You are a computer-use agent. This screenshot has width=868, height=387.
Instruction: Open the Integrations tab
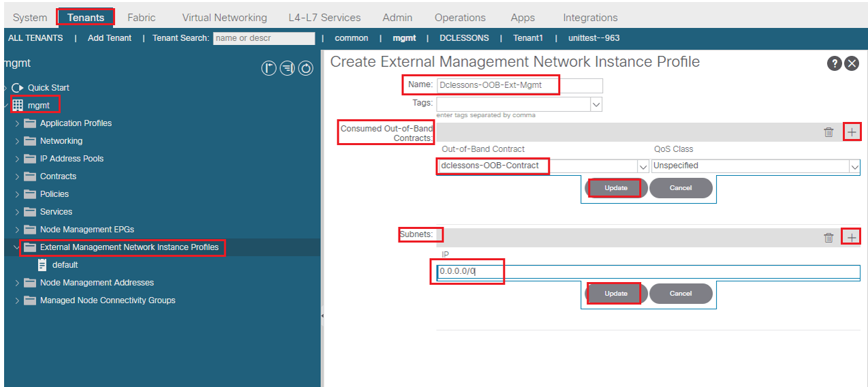tap(591, 18)
